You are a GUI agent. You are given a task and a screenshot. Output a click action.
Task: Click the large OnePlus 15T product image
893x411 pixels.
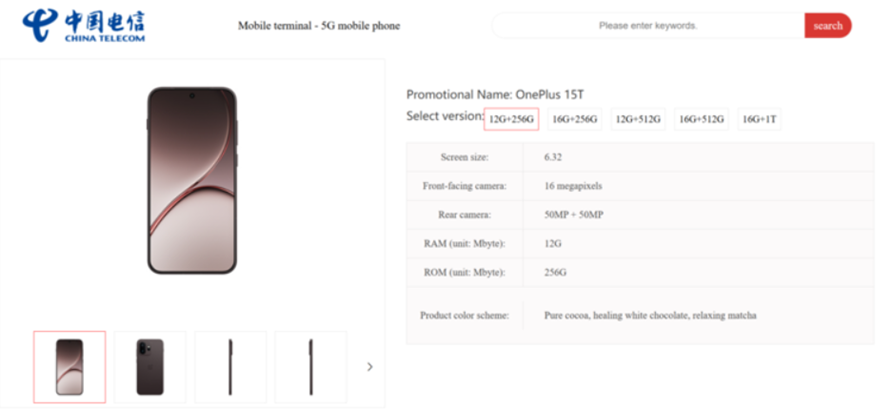(192, 180)
